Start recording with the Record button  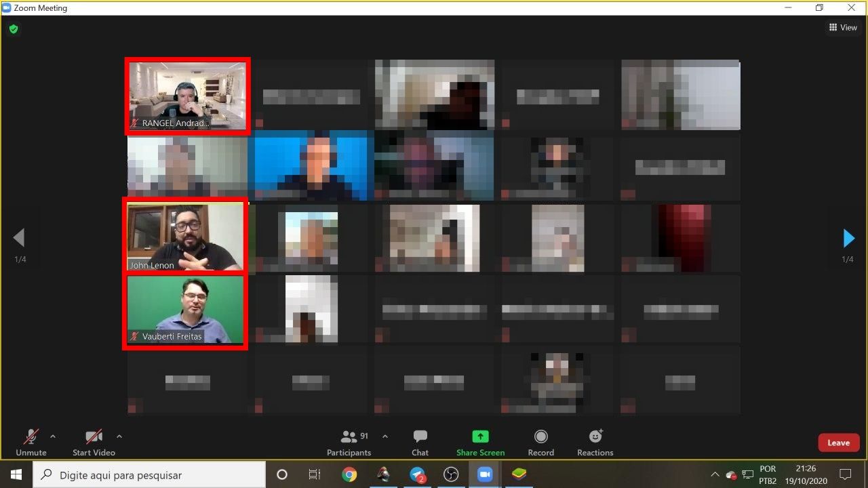click(x=540, y=443)
